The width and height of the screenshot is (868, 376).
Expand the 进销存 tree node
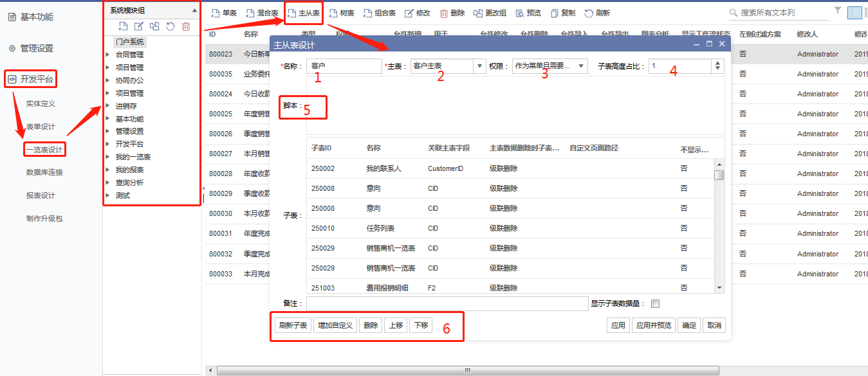coord(107,106)
